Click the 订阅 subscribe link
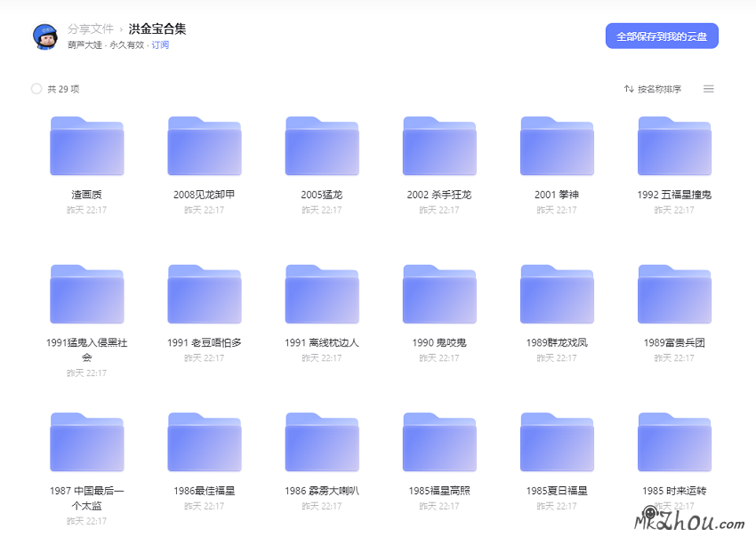Screen dimensions: 756x545 (x=160, y=45)
